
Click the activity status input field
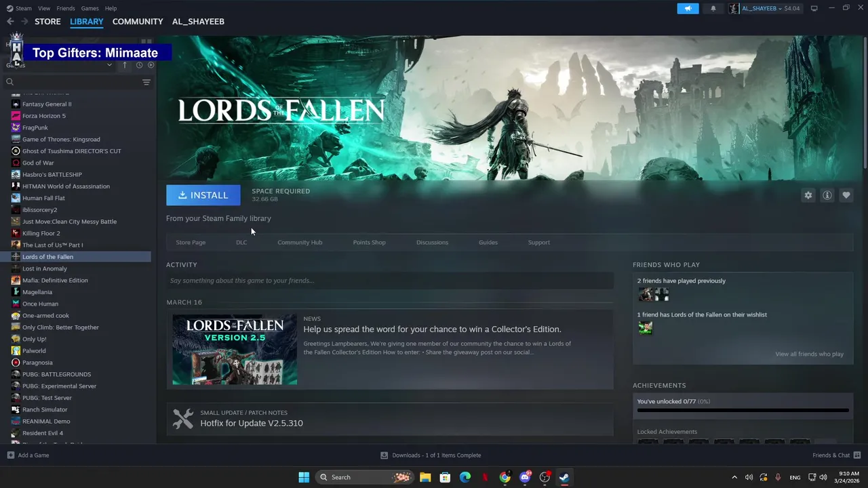pyautogui.click(x=390, y=281)
